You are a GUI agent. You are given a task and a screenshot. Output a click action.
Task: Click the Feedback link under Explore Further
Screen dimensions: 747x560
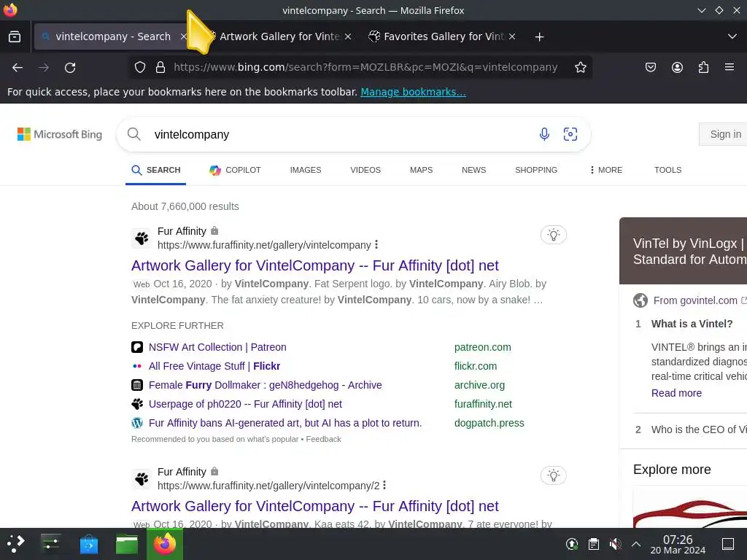pyautogui.click(x=323, y=439)
